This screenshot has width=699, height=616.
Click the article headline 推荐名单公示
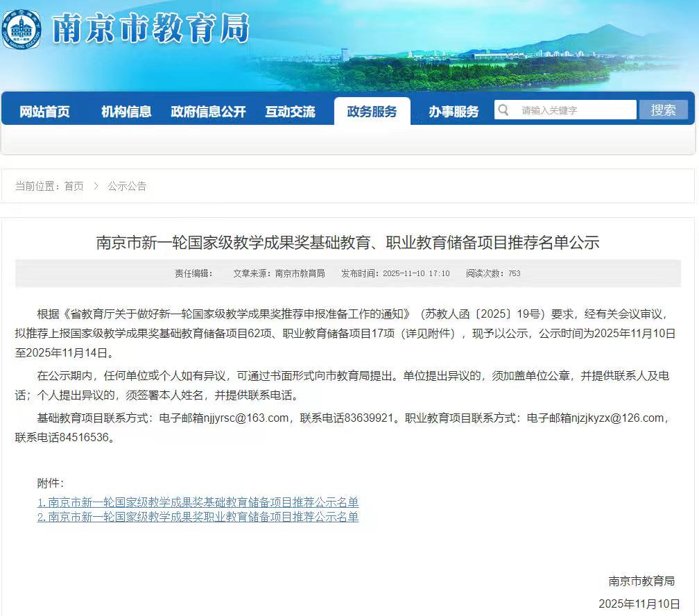(x=347, y=242)
